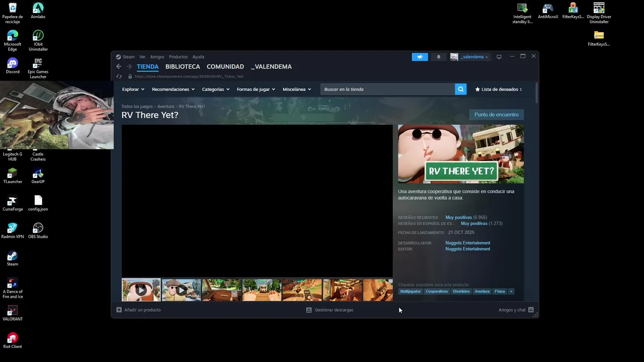
Task: Open CurseForge desktop icon
Action: coord(13,204)
